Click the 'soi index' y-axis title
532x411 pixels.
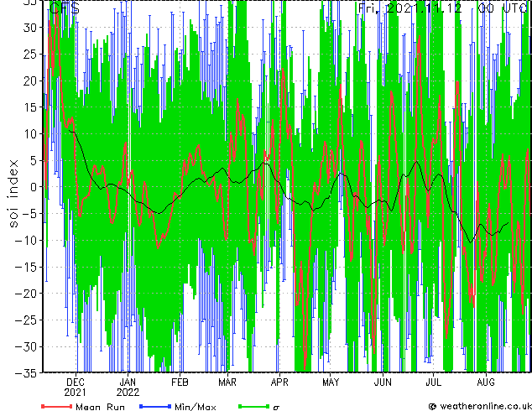(x=13, y=194)
